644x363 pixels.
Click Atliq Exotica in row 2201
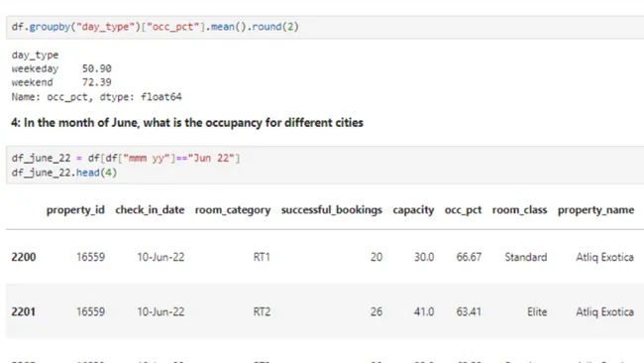tap(605, 312)
